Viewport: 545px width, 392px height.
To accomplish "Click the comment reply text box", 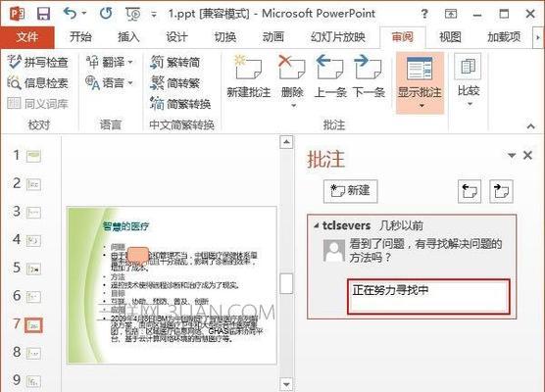I will (x=428, y=296).
